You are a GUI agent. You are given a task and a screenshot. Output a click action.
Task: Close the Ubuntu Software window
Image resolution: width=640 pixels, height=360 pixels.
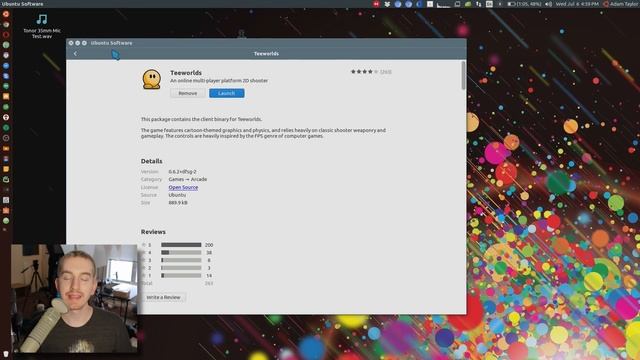(71, 43)
